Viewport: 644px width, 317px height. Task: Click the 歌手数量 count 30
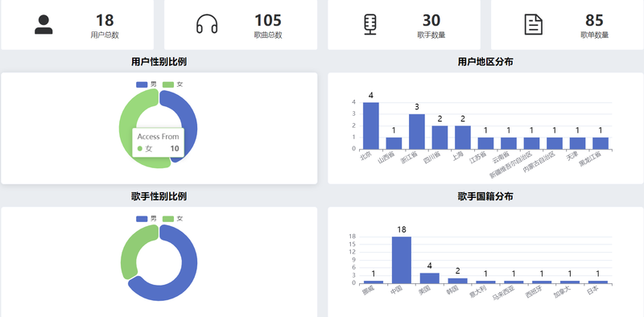click(x=431, y=20)
